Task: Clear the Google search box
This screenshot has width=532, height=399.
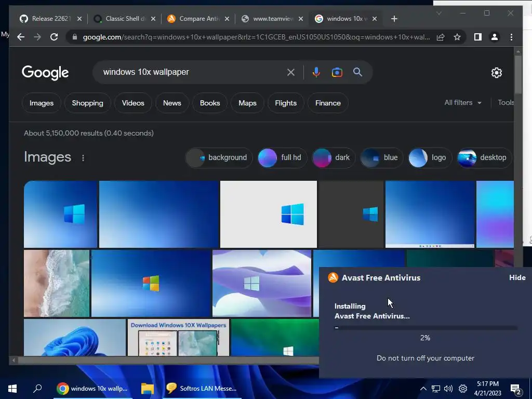Action: point(291,72)
